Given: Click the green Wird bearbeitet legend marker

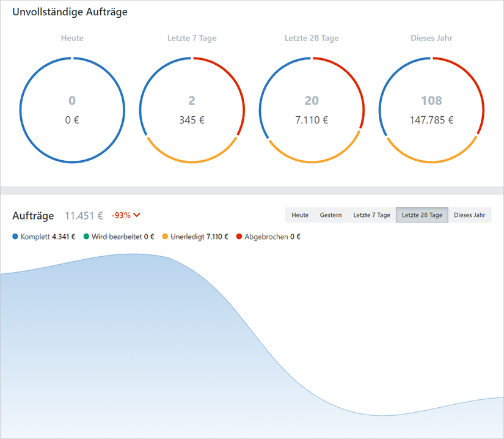Looking at the screenshot, I should coord(87,236).
